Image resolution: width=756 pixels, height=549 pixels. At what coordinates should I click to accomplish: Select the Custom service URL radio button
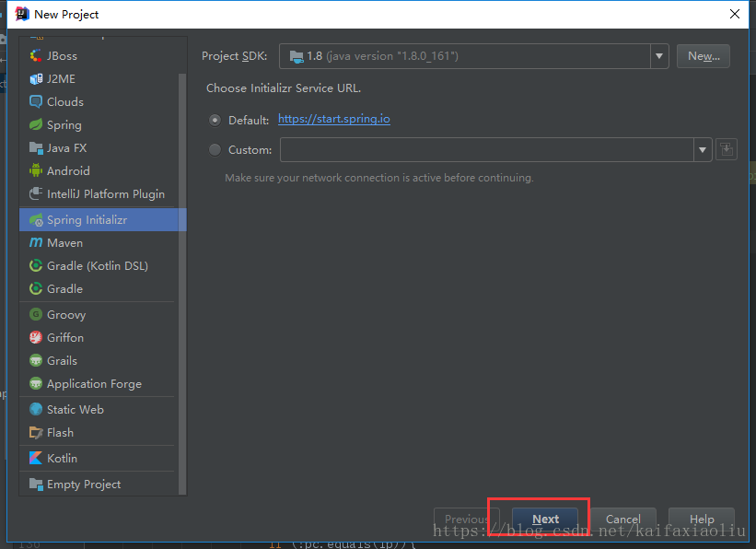pyautogui.click(x=215, y=150)
